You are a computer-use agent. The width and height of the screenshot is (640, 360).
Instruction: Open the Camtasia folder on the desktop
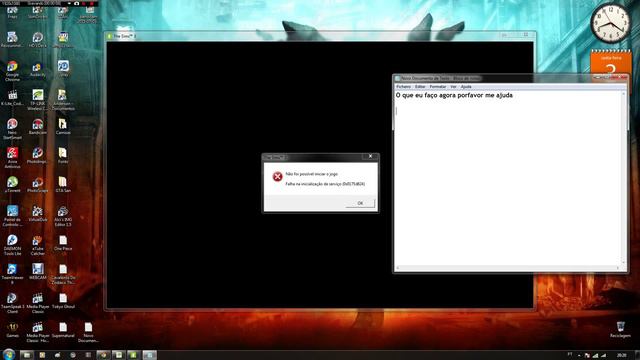pos(63,127)
